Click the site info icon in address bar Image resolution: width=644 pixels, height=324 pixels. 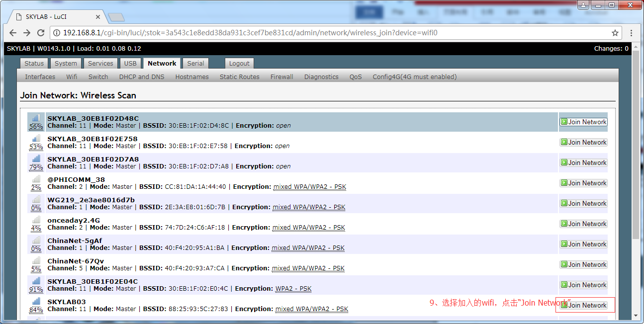57,33
